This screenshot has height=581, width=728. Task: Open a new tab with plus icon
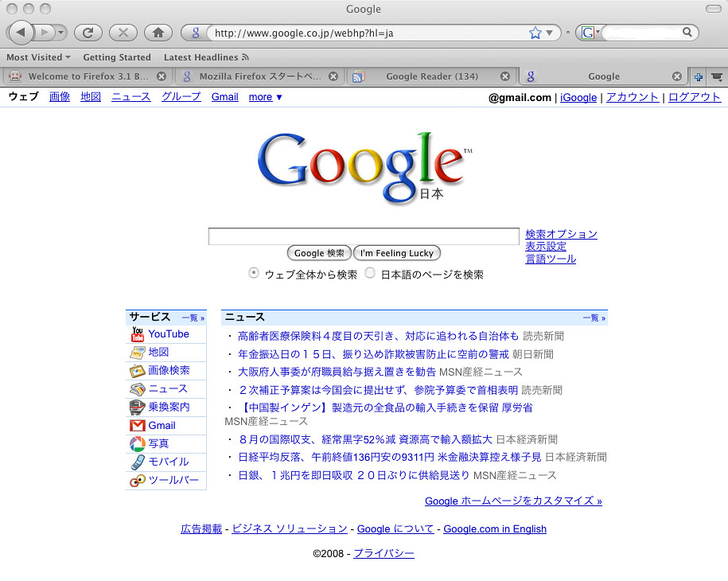698,76
